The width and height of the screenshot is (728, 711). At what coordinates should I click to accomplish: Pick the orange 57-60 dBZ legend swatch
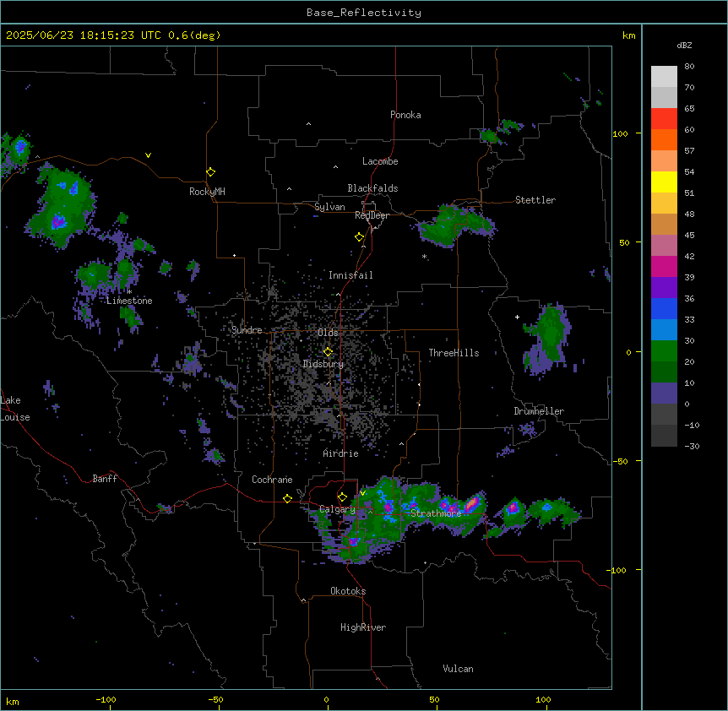tap(664, 139)
